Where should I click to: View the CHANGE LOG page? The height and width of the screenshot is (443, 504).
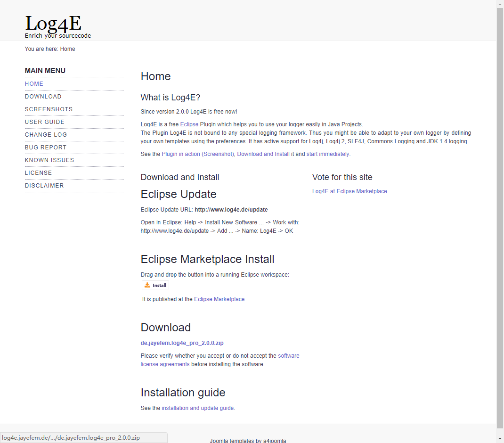pyautogui.click(x=46, y=134)
